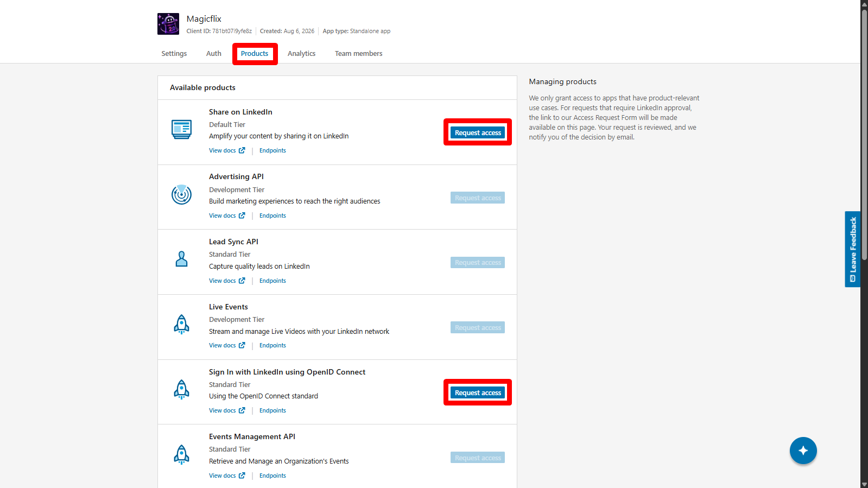
Task: Open View docs for Live Events
Action: click(227, 345)
